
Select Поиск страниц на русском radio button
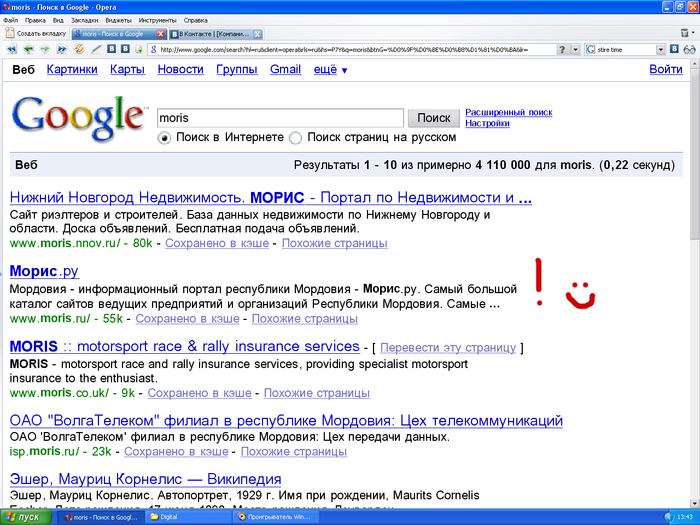296,138
